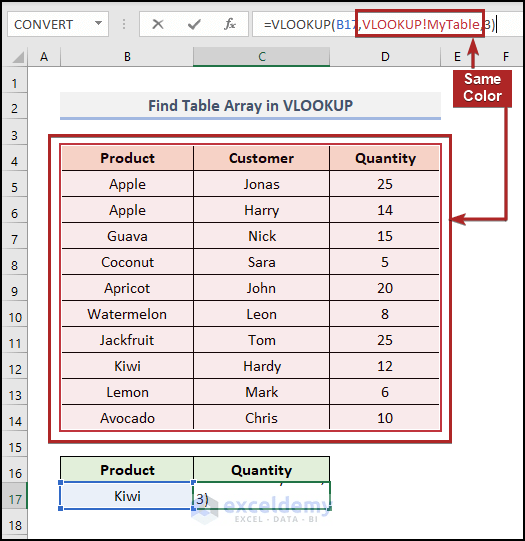The width and height of the screenshot is (525, 541).
Task: Click the 'Quantity' header in row 4
Action: [x=385, y=158]
